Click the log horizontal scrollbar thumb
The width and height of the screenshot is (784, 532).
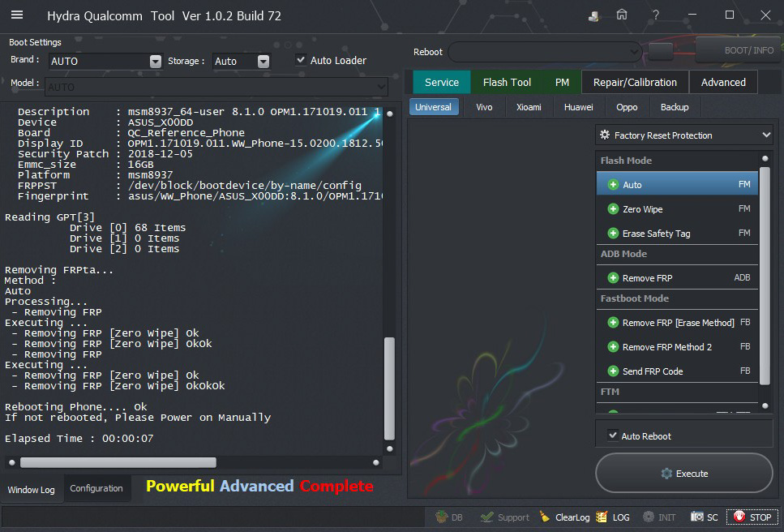click(118, 462)
